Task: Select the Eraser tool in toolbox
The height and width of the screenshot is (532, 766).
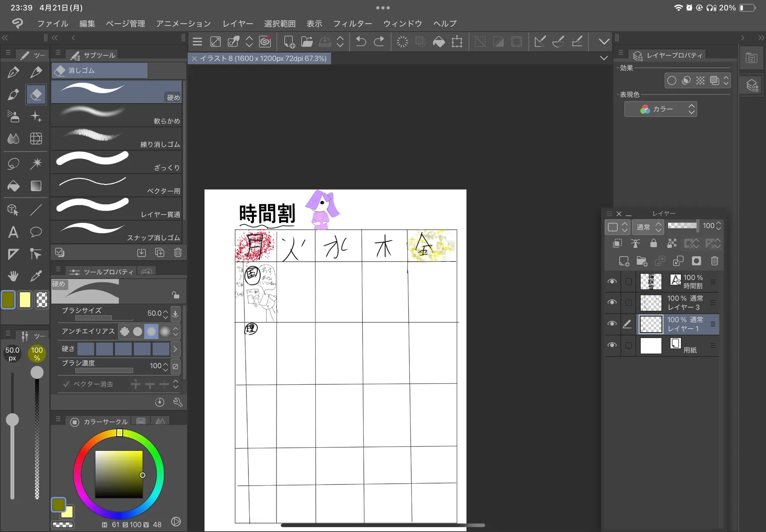Action: tap(36, 94)
